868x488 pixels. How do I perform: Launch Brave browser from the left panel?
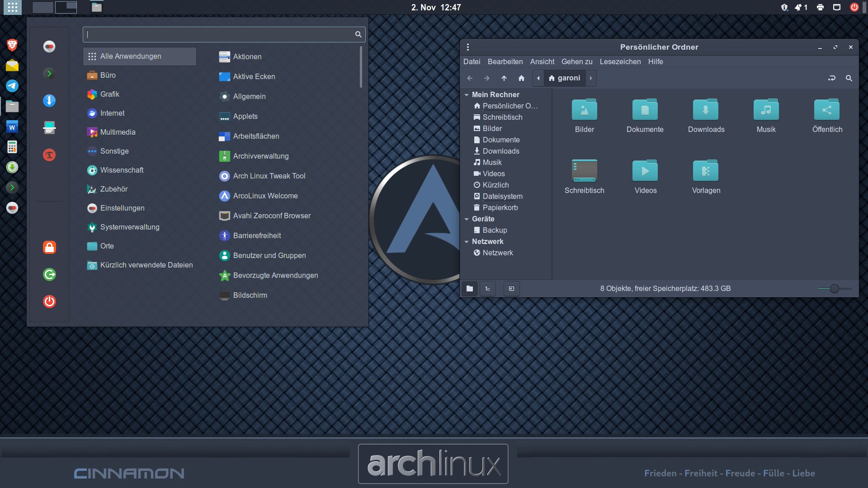(12, 45)
